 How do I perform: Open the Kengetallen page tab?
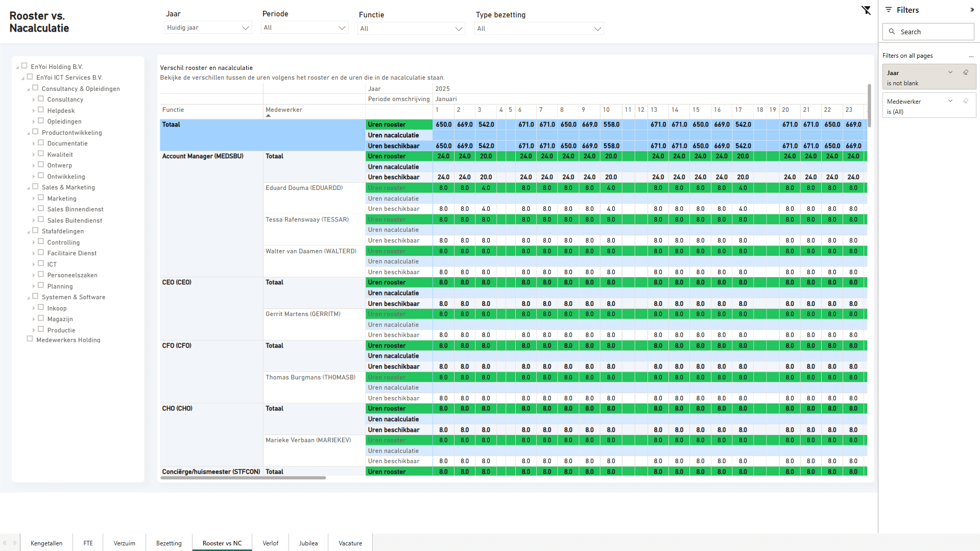tap(46, 543)
